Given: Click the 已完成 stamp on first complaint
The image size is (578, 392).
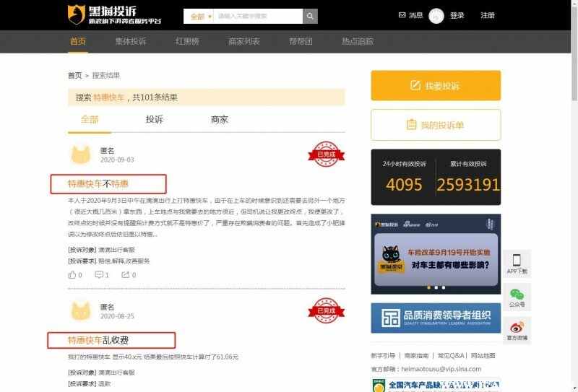Looking at the screenshot, I should [x=327, y=154].
